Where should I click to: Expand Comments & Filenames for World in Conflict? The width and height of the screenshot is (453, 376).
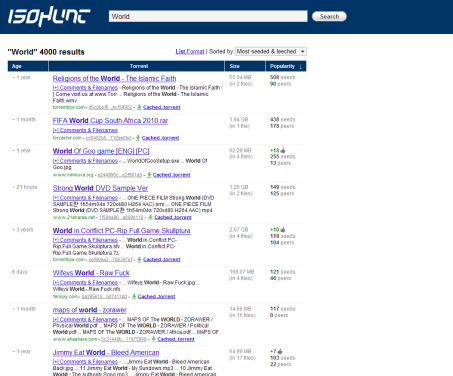pos(85,240)
